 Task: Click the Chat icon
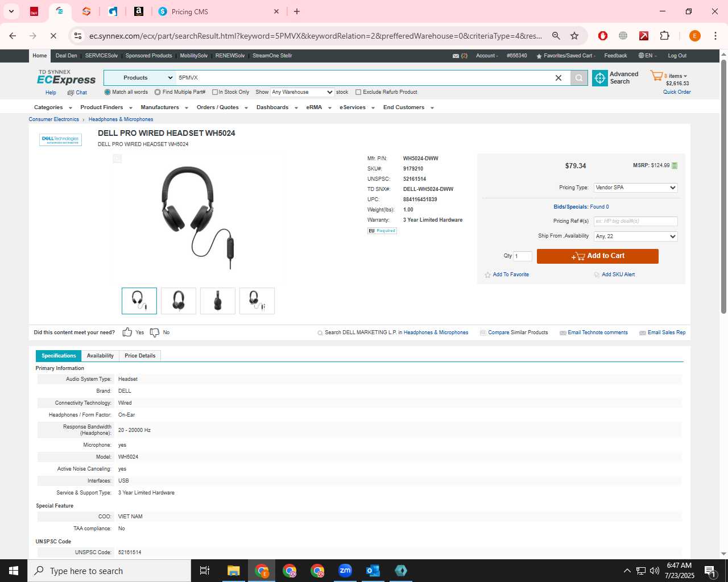pos(71,93)
